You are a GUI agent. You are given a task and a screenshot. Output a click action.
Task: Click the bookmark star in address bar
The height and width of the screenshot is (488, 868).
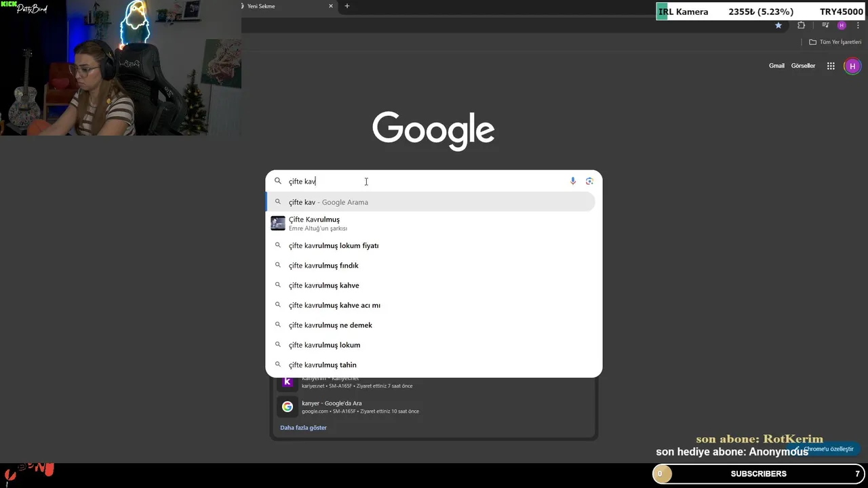point(778,25)
